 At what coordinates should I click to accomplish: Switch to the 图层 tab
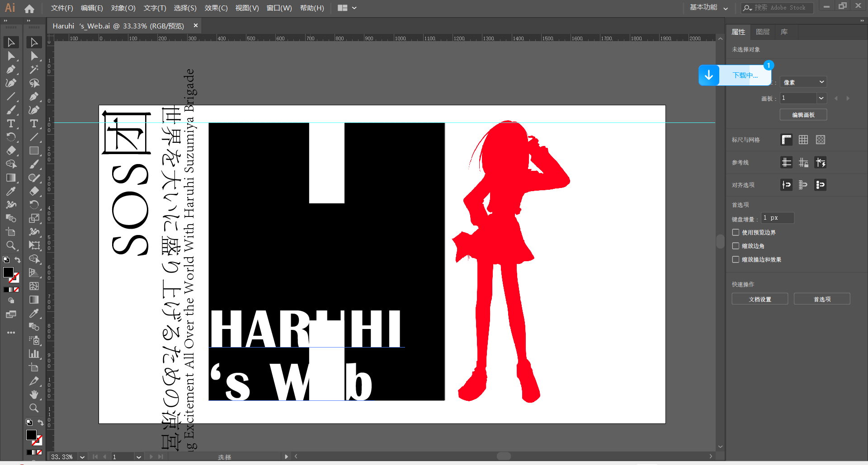point(763,32)
